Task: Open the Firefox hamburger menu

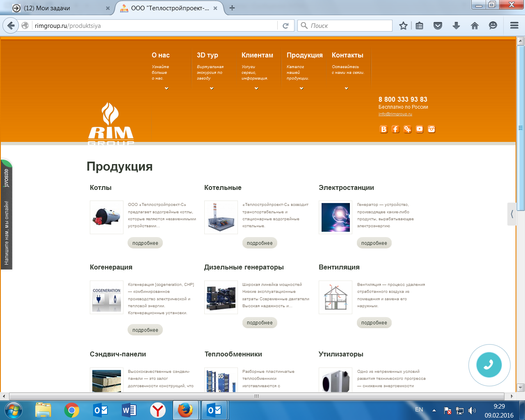Action: [514, 26]
